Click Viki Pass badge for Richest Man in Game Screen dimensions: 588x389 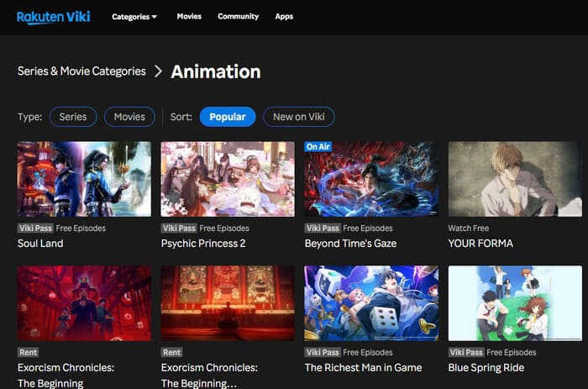tap(323, 352)
